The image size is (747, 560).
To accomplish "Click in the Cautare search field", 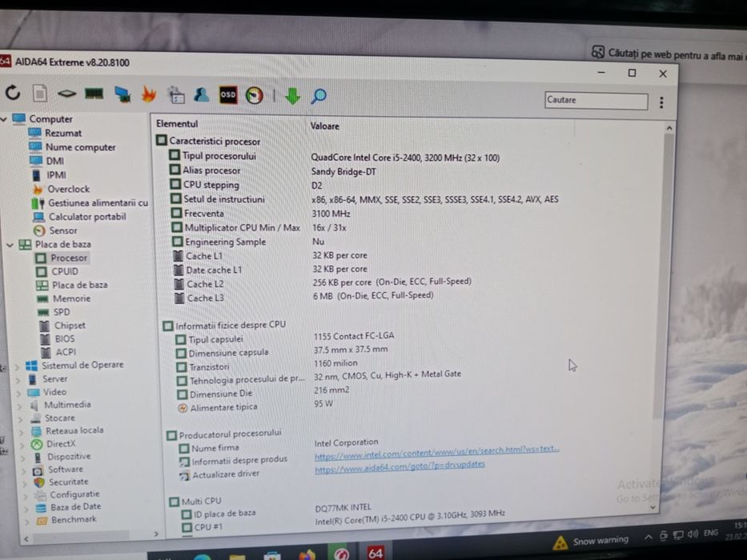I will pyautogui.click(x=596, y=101).
